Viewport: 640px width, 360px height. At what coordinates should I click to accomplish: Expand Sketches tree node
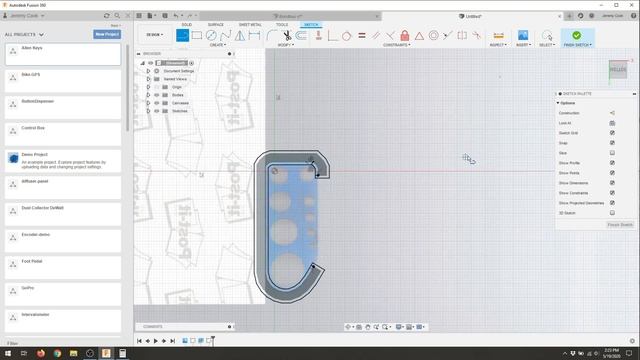tap(148, 111)
